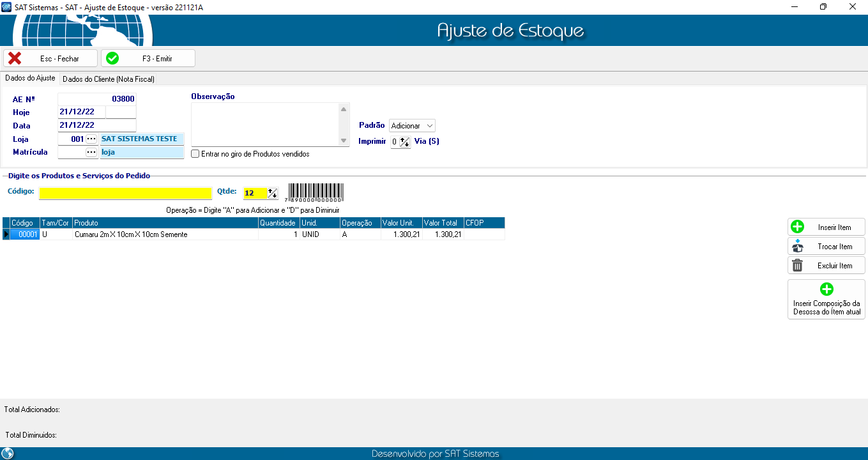
Task: Click the yellow Código input field
Action: coord(125,193)
